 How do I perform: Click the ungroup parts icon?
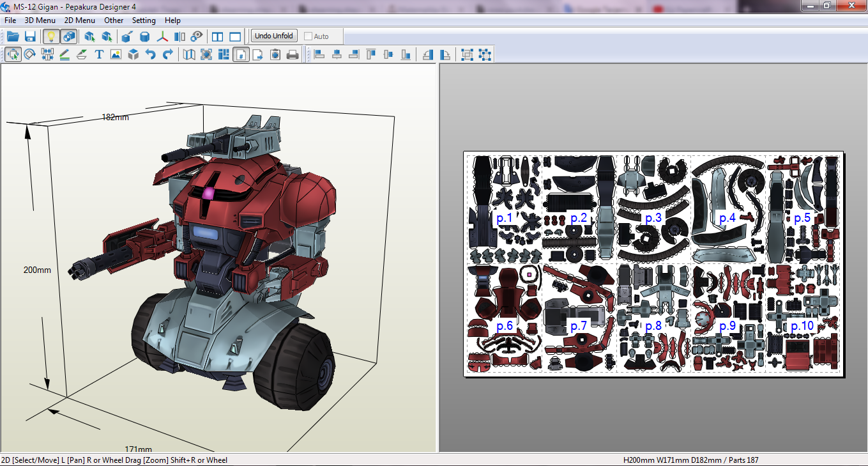coord(485,54)
